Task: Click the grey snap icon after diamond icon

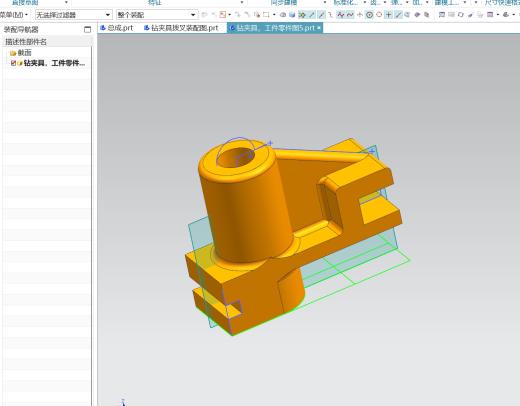Action: pyautogui.click(x=426, y=15)
